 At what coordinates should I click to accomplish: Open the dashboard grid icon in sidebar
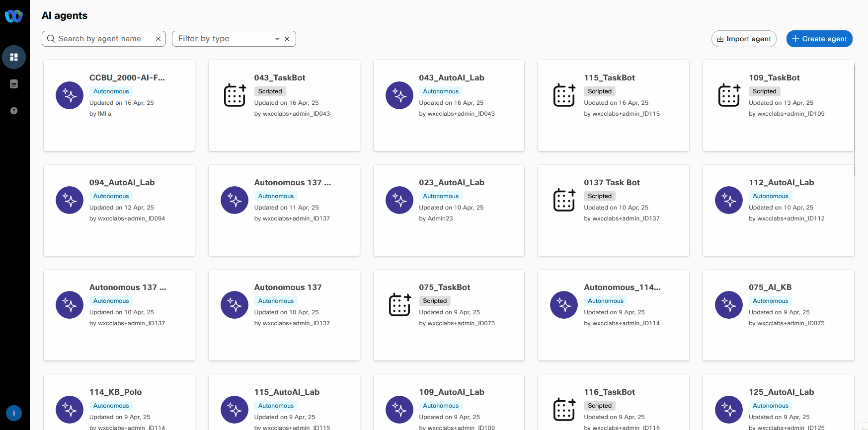(14, 57)
